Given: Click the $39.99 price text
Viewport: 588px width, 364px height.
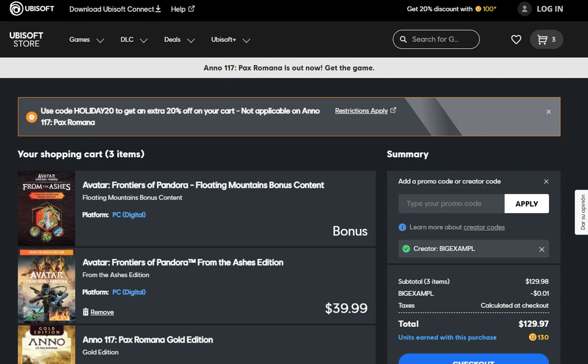Looking at the screenshot, I should point(346,308).
